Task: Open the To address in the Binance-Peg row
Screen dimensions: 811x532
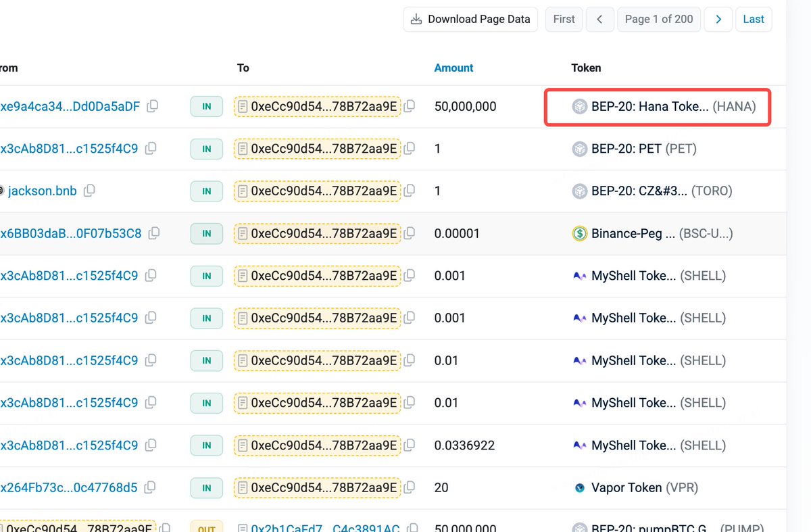Action: (x=324, y=233)
